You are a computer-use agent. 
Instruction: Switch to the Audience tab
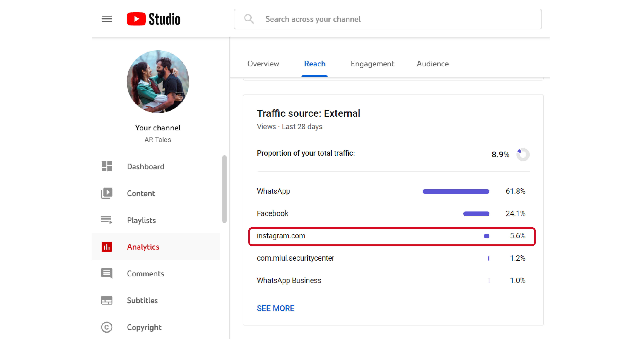coord(432,64)
